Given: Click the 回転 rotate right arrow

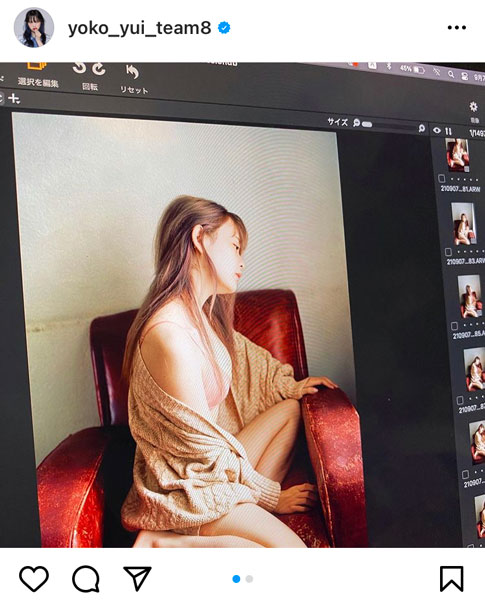Looking at the screenshot, I should (99, 68).
